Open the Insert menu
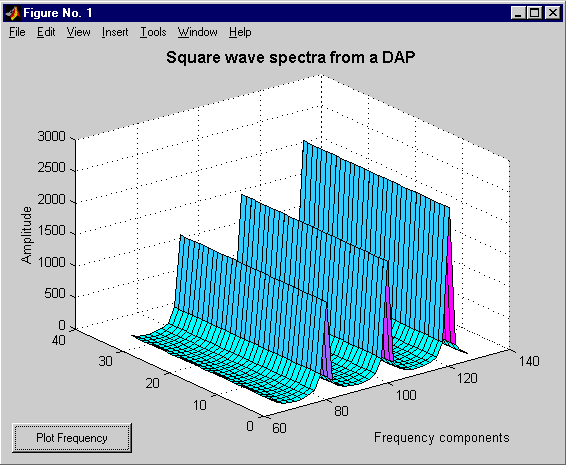This screenshot has width=566, height=465. [115, 32]
